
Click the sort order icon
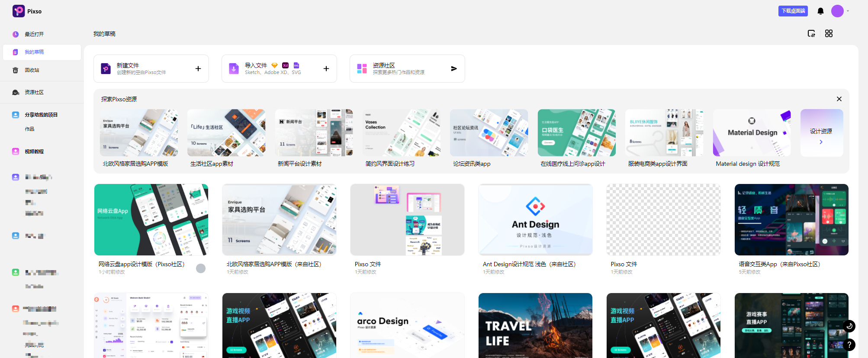811,34
